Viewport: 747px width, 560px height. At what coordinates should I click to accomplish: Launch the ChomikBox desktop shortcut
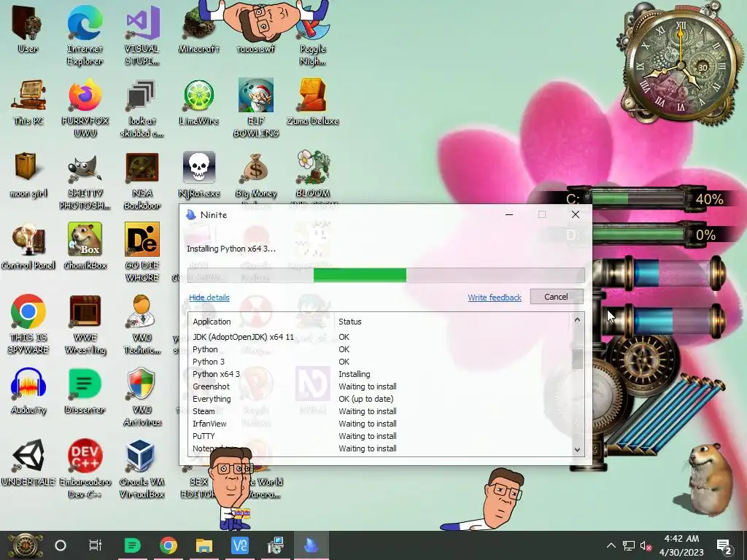85,246
